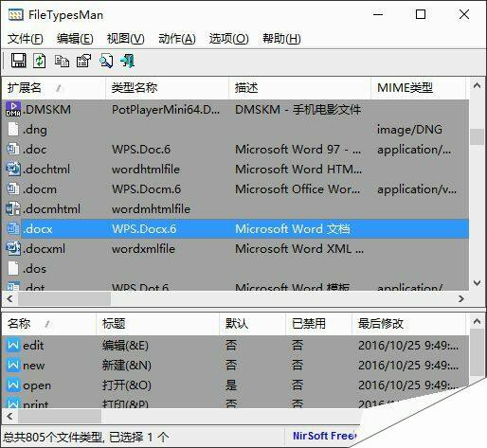Click the upper list horizontal scroll thumb
Screen dimensions: 487x448
tap(64, 298)
